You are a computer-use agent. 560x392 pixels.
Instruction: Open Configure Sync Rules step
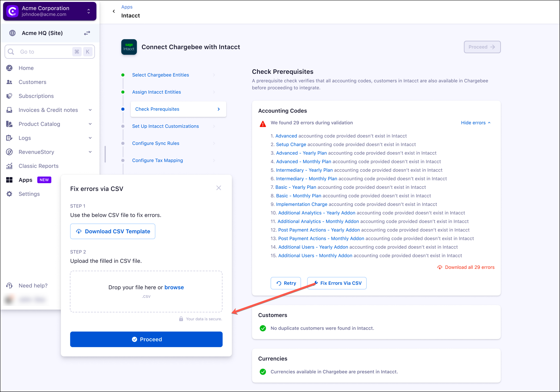click(x=156, y=143)
